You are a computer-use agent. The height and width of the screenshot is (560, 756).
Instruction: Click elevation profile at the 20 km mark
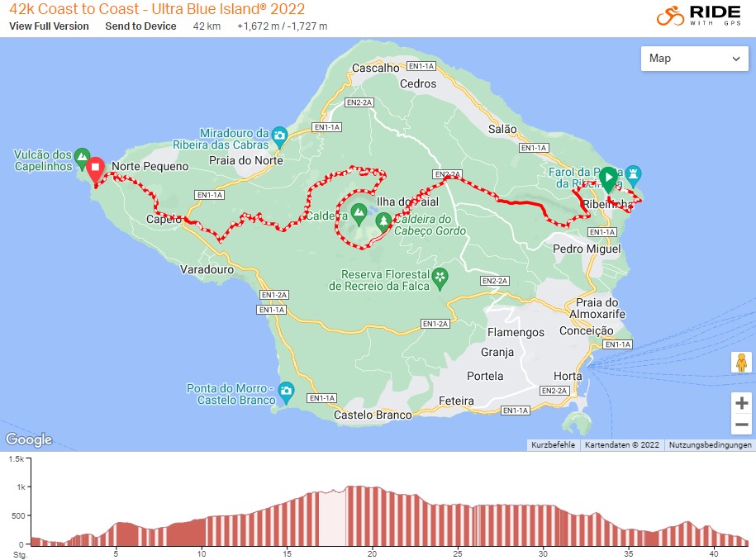[x=372, y=515]
